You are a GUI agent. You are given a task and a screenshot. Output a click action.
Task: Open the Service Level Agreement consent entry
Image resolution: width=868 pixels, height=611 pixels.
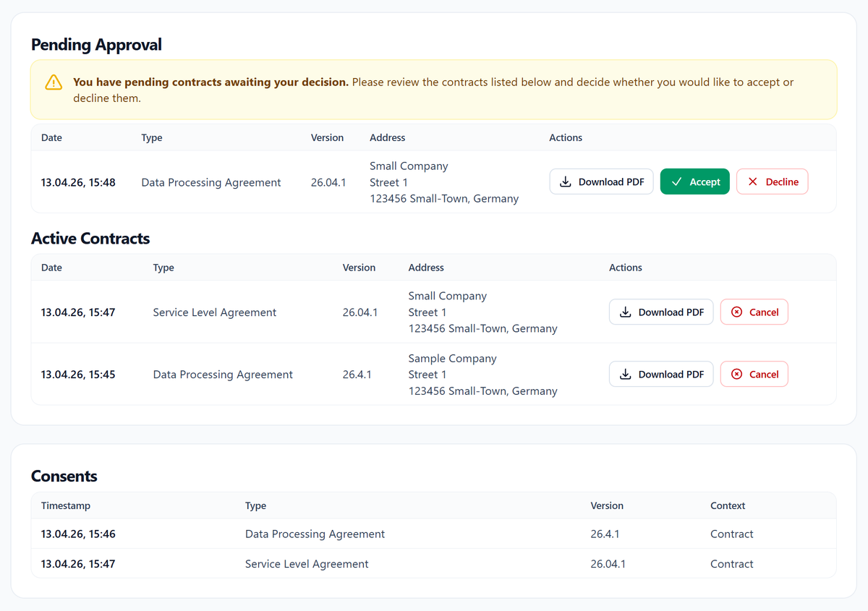307,563
